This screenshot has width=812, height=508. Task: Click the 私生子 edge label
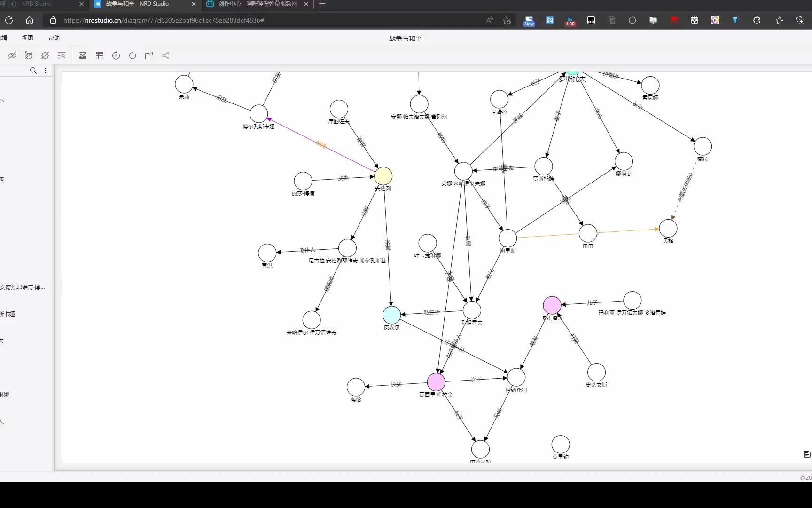432,312
